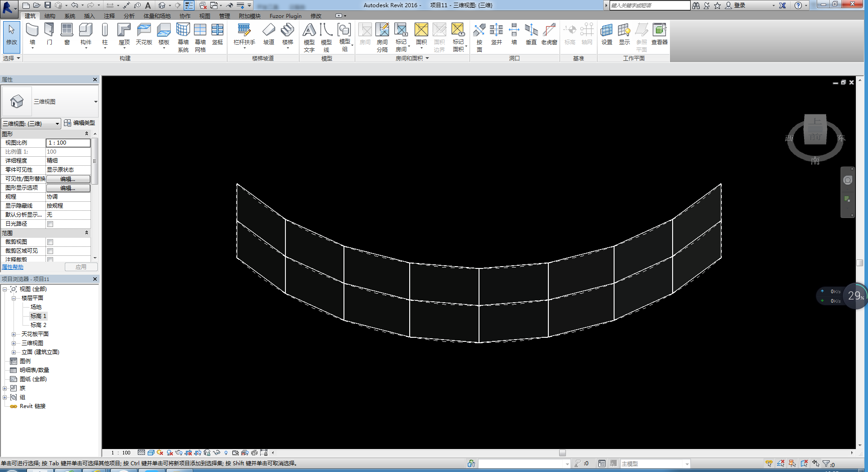This screenshot has width=868, height=472.
Task: Check the 裁剪区域可见 checkbox
Action: [50, 251]
